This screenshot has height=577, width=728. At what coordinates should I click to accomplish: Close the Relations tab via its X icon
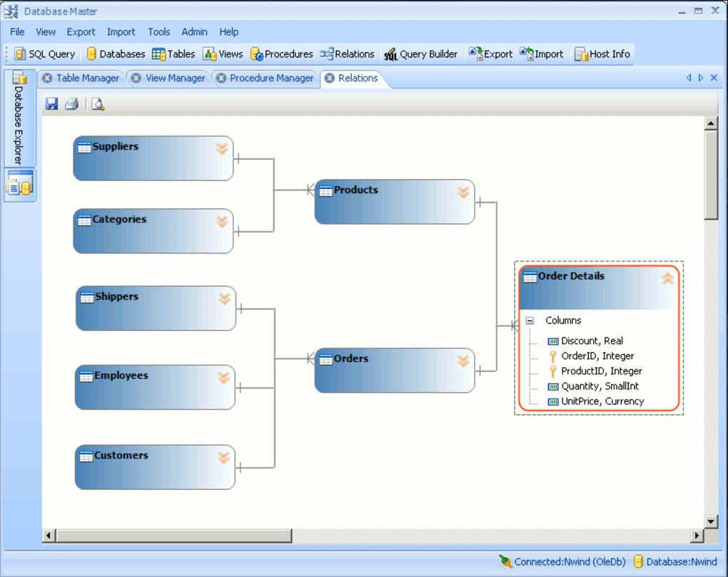coord(330,78)
